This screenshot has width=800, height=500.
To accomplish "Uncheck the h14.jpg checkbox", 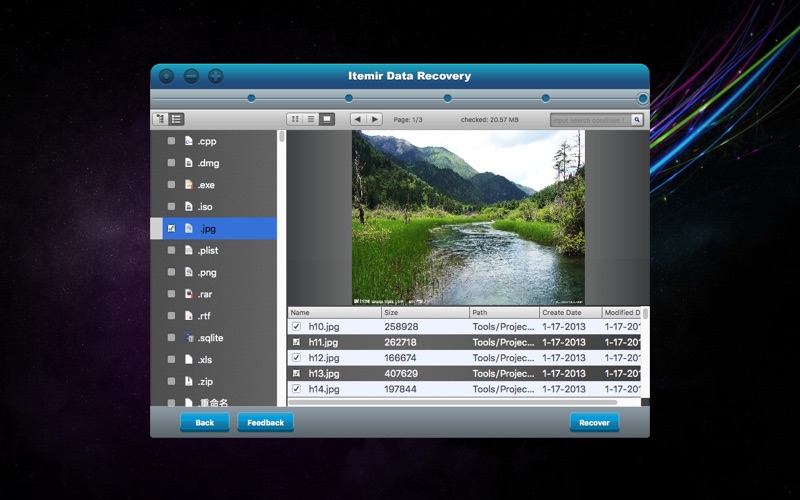I will coord(296,389).
